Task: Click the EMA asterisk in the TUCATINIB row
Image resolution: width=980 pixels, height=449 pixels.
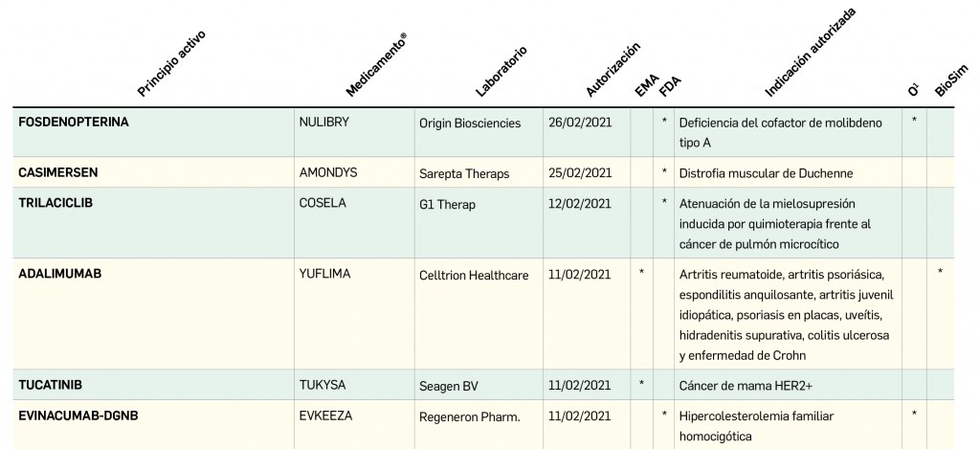Action: click(641, 385)
